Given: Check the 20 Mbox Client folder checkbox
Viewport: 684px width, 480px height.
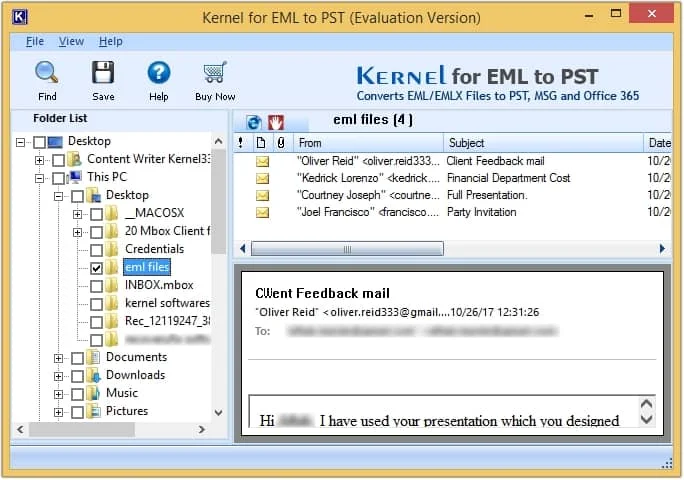Looking at the screenshot, I should click(96, 232).
